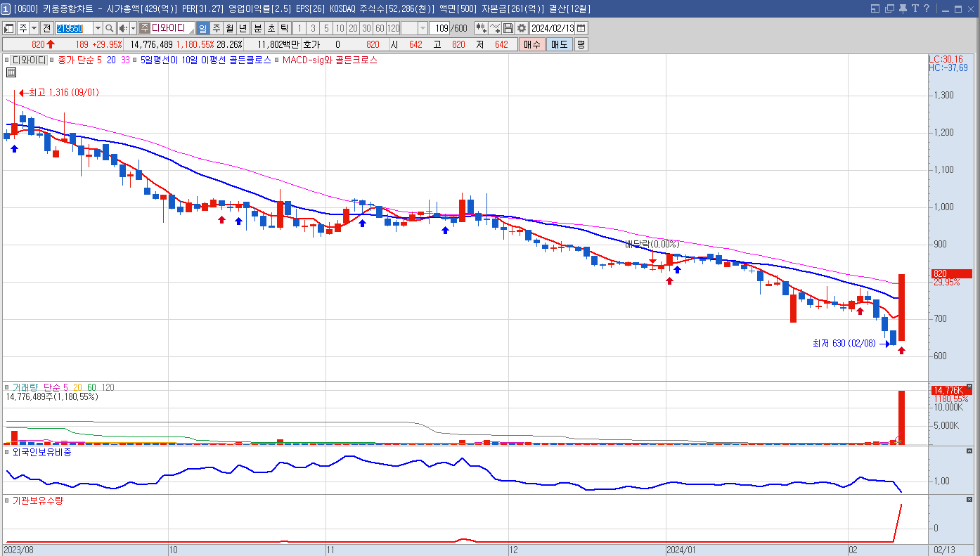Select interval 120 button

pos(393,28)
